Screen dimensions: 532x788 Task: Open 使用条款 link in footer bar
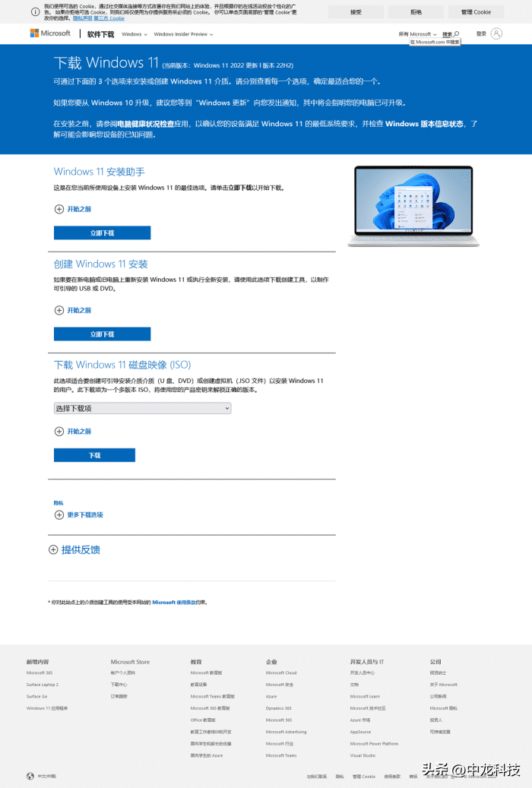(x=392, y=777)
